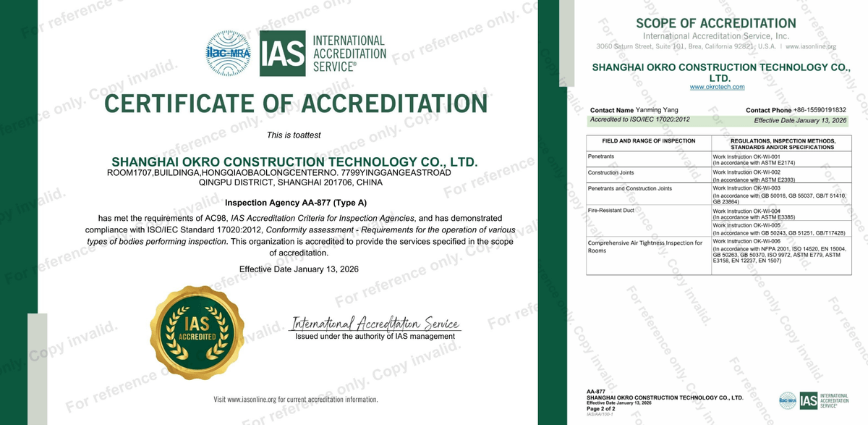Click the 'Work Instruction OK-WI-002' cell
Image resolution: width=868 pixels, height=425 pixels.
783,176
